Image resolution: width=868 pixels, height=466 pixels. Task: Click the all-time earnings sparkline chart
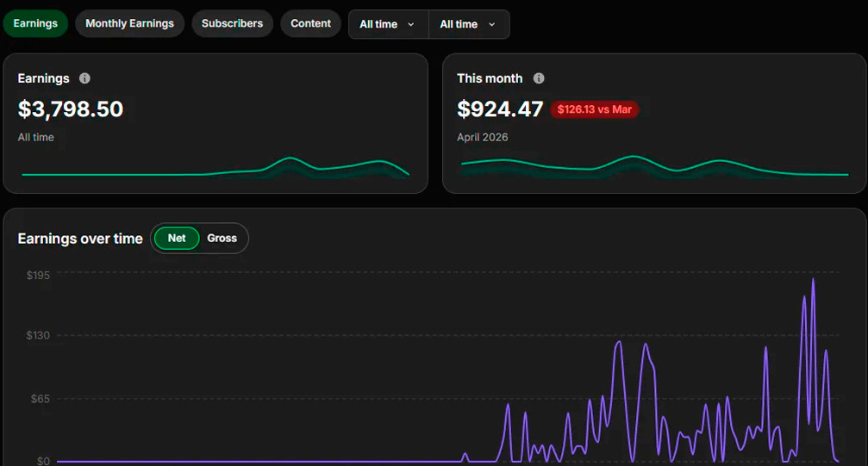(215, 168)
